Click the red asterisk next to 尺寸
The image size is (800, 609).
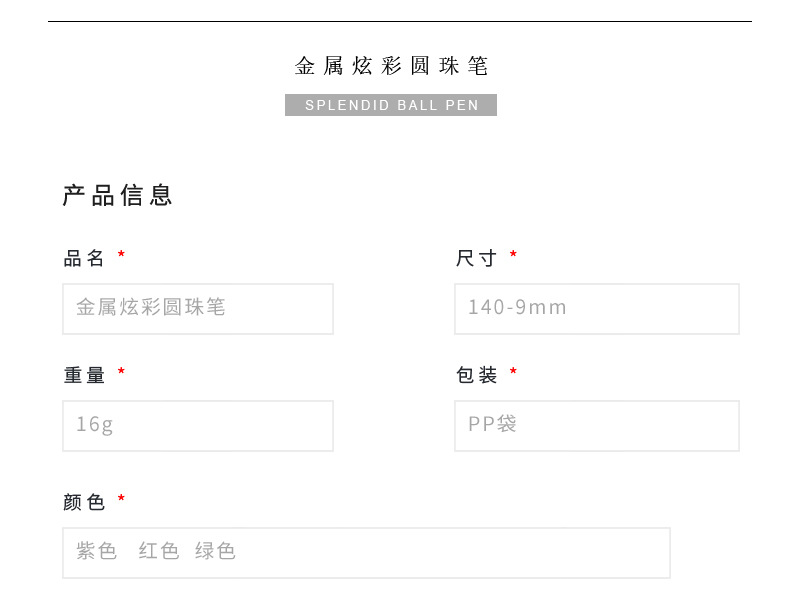513,253
